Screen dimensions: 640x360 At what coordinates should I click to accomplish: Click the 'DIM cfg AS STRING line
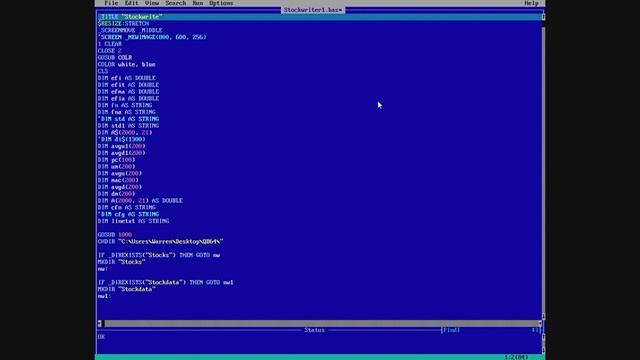pyautogui.click(x=128, y=214)
